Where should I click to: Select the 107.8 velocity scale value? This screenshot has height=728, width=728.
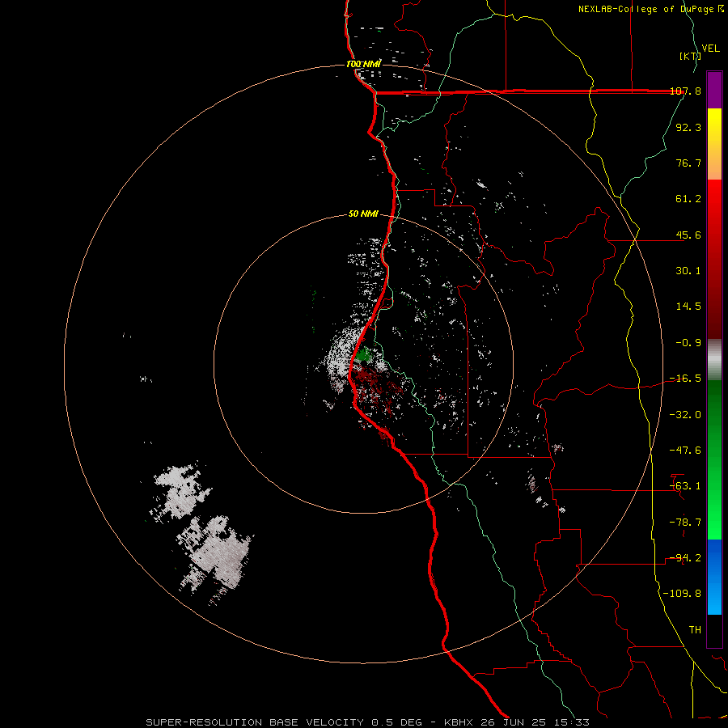coord(686,91)
